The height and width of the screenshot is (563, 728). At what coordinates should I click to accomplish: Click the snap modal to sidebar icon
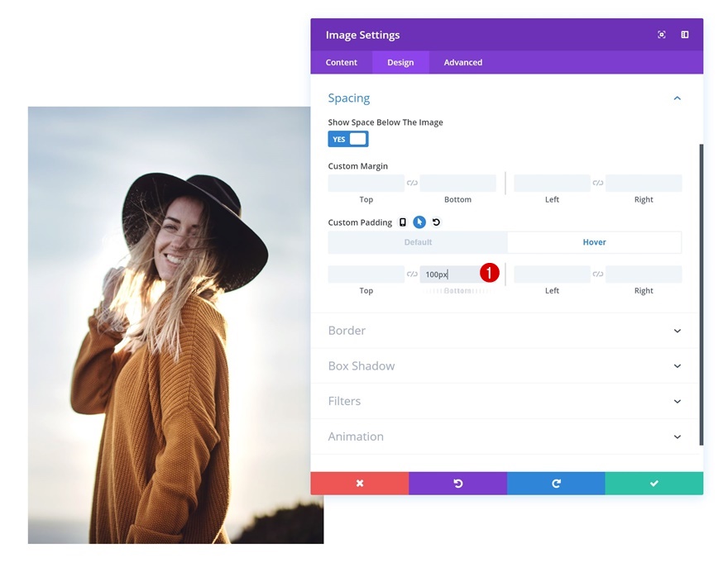coord(685,35)
